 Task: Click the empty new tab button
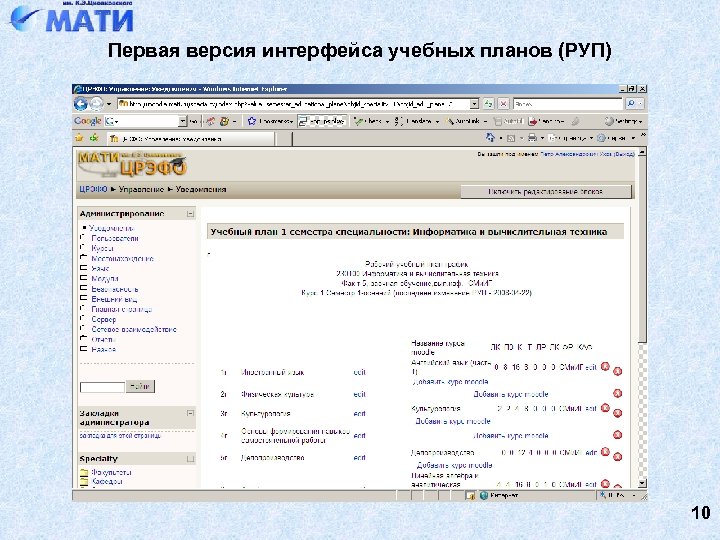(284, 139)
